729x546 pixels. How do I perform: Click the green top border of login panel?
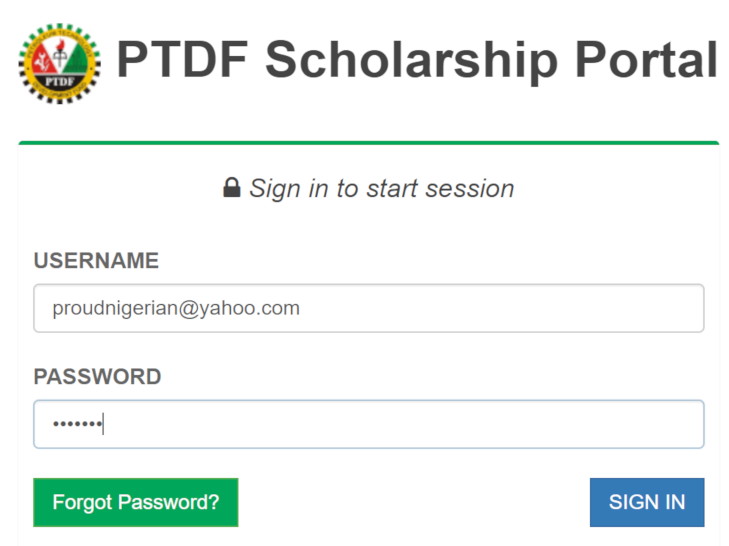[x=369, y=143]
